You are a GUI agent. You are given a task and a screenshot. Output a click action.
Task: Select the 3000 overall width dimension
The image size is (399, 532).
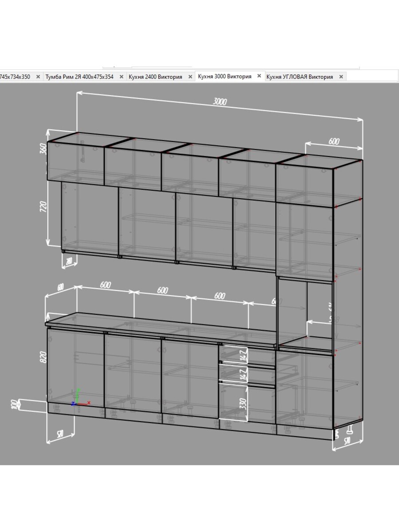[x=219, y=102]
